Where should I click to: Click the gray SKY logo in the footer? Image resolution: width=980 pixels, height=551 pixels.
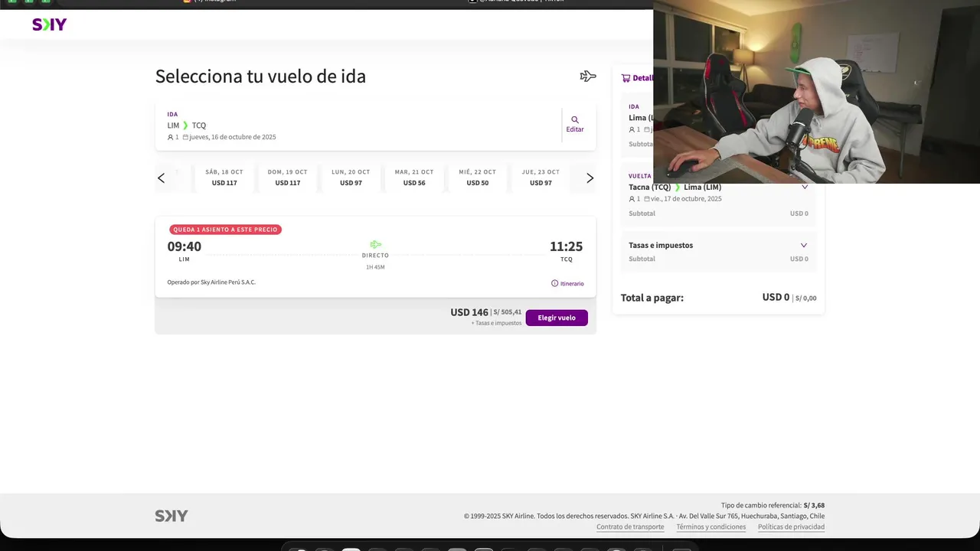point(171,516)
